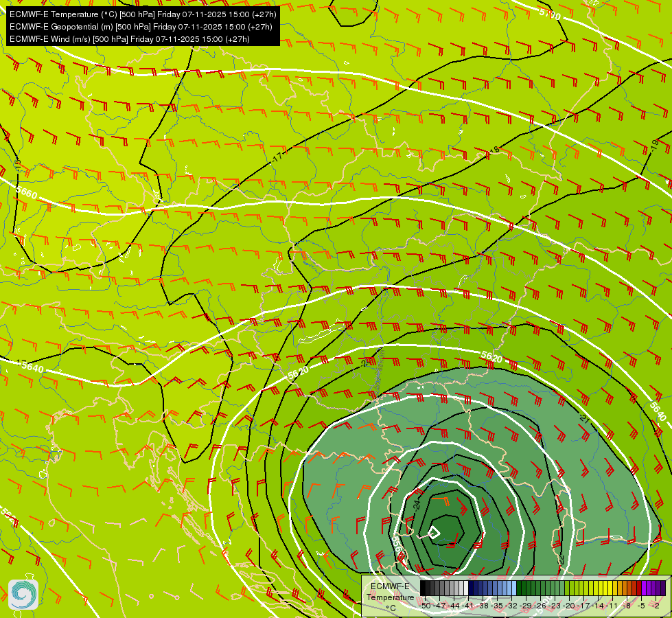
Task: Click the -5 value on the temperature legend
Action: pos(641,606)
